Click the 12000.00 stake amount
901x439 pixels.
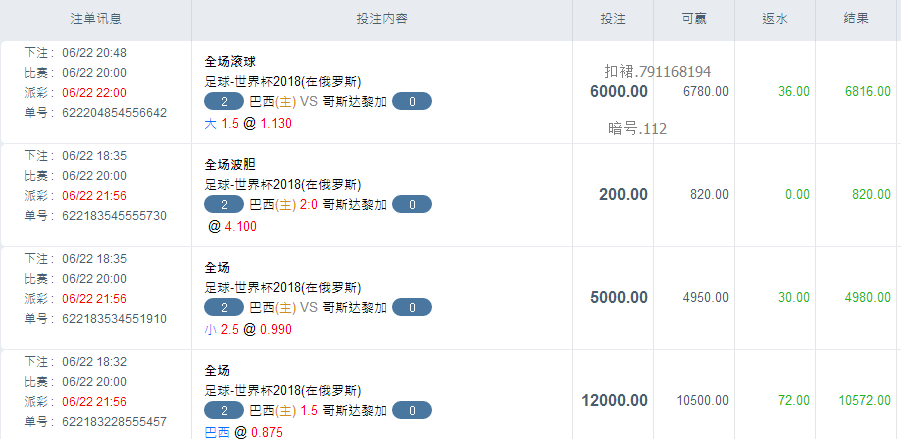[615, 400]
